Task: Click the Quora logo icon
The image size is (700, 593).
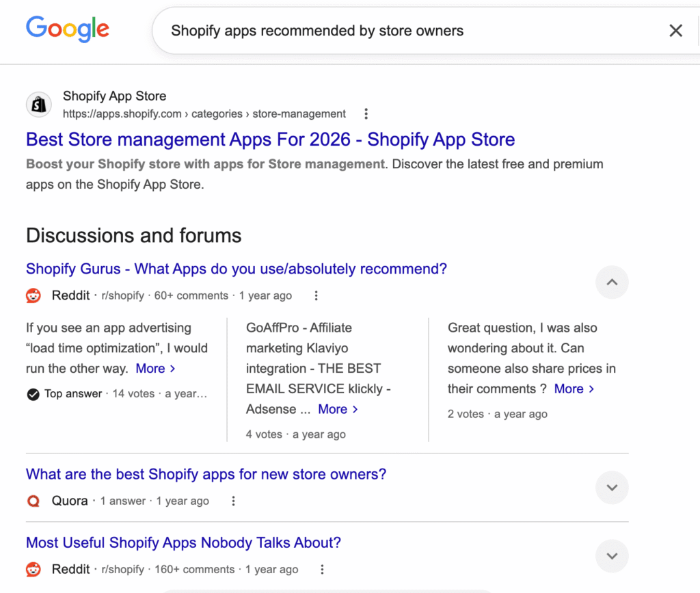Action: point(33,501)
